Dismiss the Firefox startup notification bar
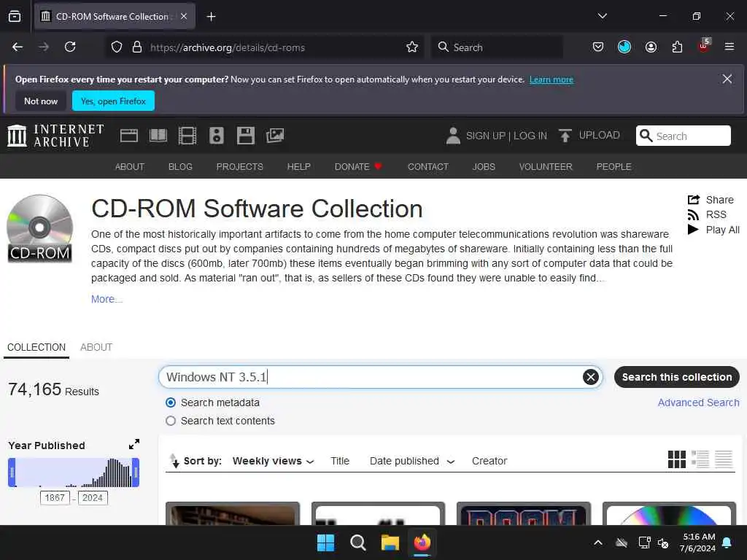 (727, 79)
